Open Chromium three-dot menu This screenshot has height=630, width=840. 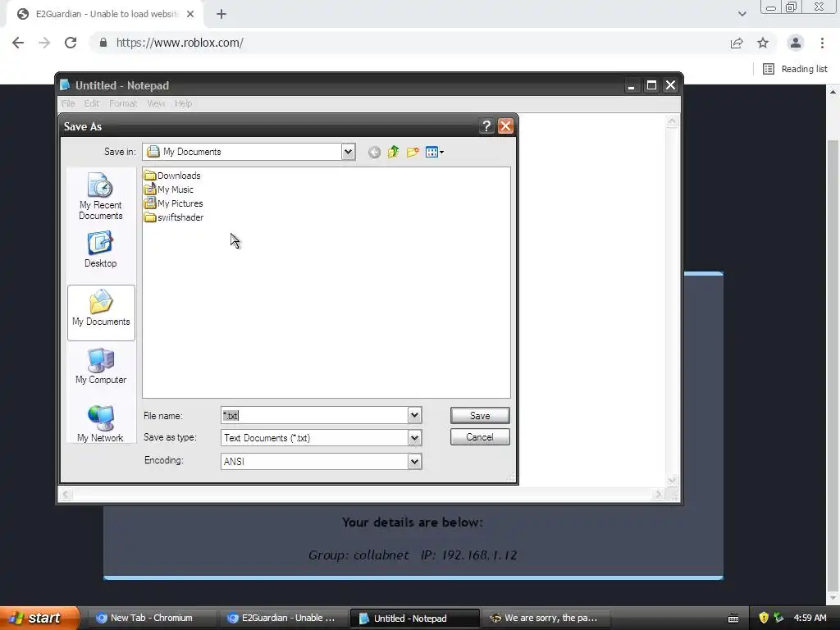pos(822,43)
